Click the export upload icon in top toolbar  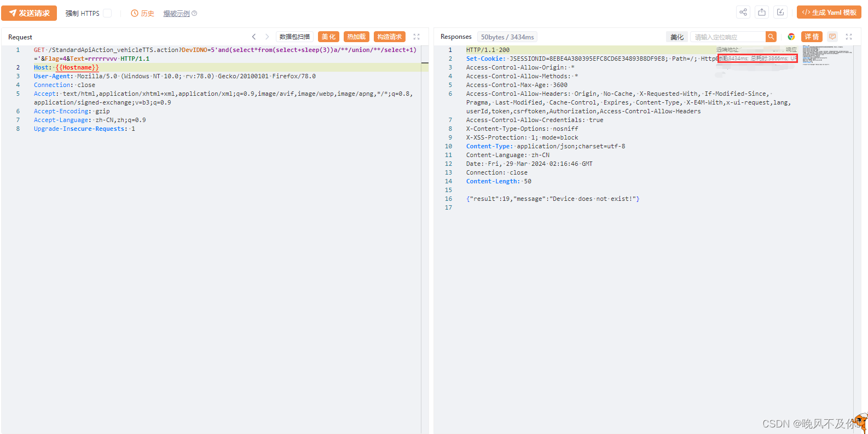point(762,12)
